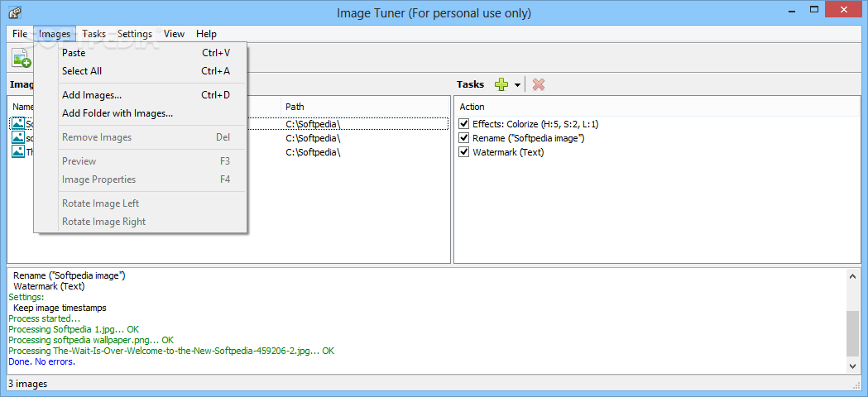The height and width of the screenshot is (397, 868).
Task: Choose Select All in the Images menu
Action: pyautogui.click(x=141, y=71)
